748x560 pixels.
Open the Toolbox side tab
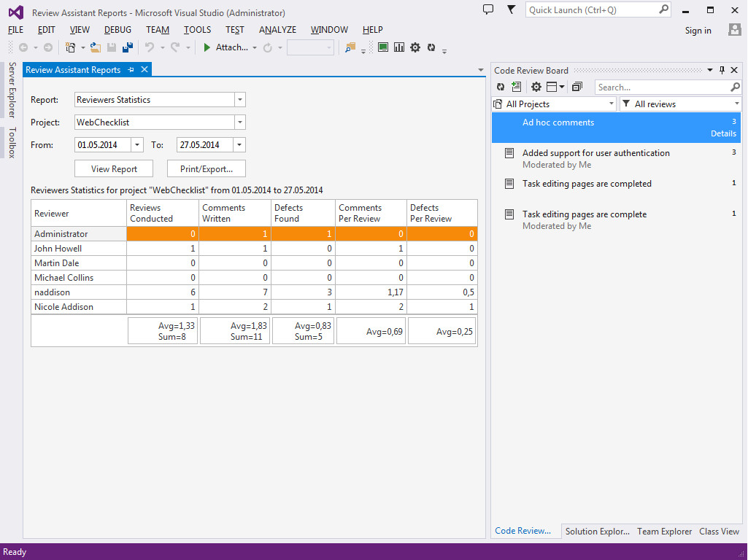12,142
